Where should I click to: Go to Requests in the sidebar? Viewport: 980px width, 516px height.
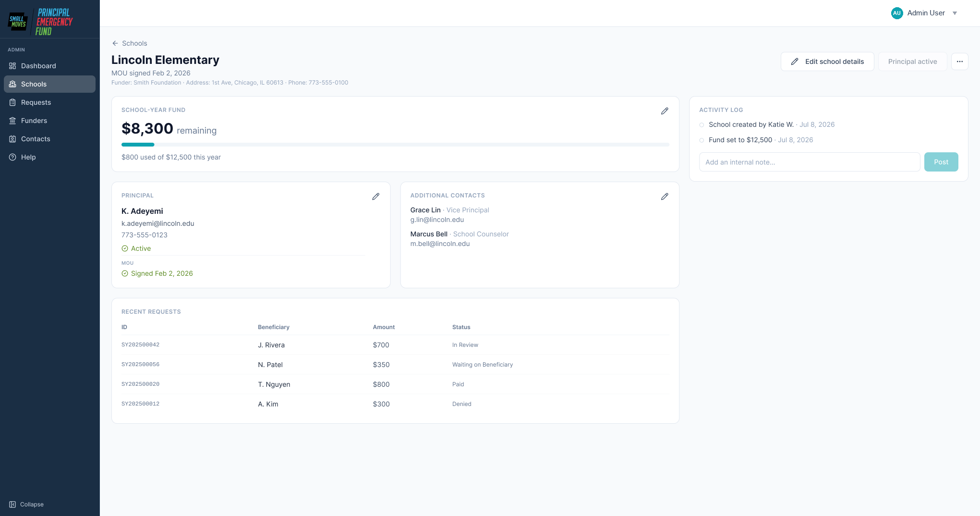[49, 102]
